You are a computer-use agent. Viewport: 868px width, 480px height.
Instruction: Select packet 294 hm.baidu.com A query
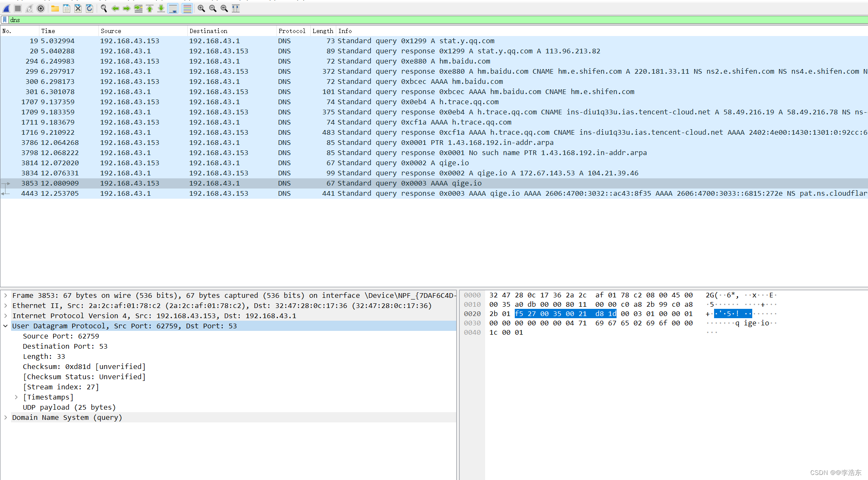point(434,61)
